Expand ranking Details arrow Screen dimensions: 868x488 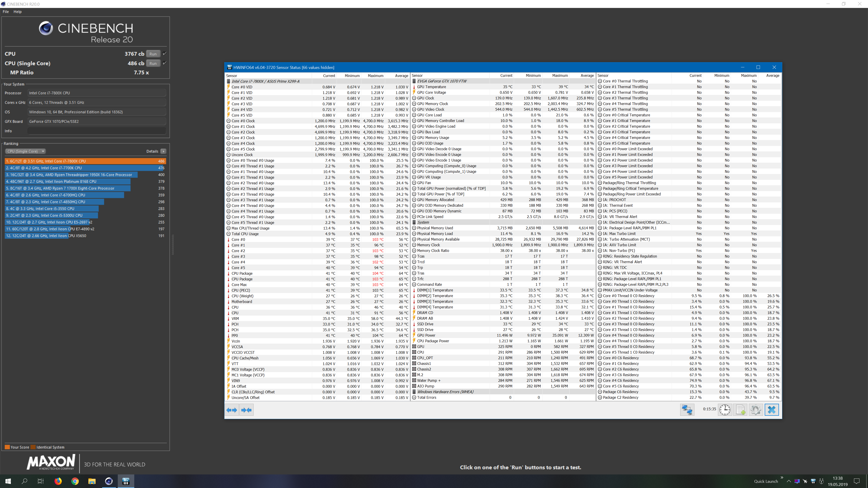163,151
